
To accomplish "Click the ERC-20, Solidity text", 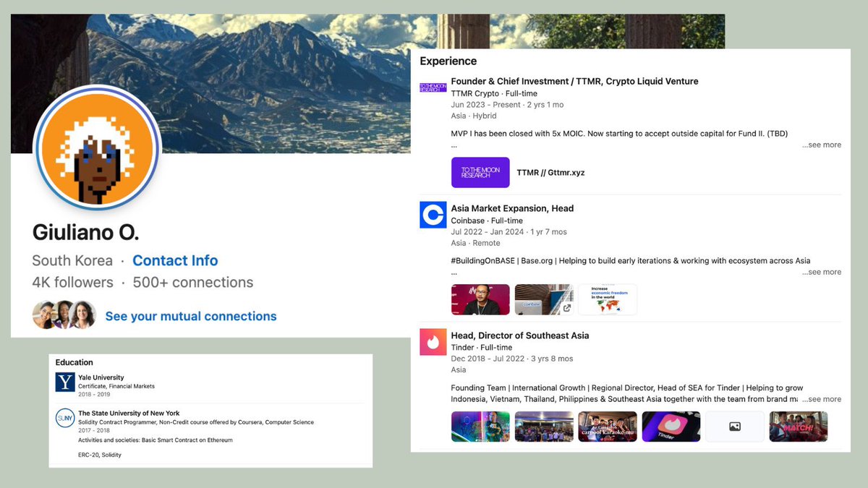I will pyautogui.click(x=100, y=455).
